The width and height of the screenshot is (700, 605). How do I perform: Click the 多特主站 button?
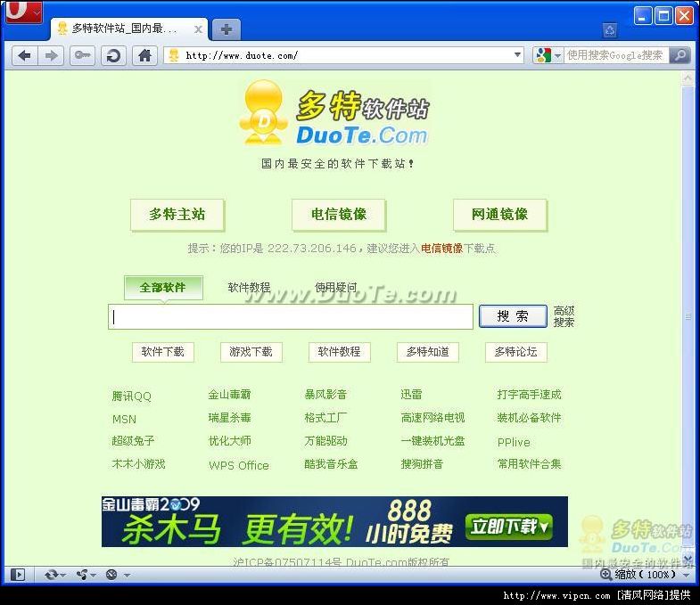[x=177, y=214]
